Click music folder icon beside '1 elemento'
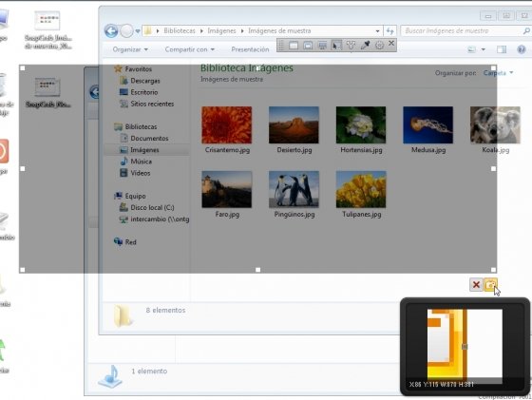This screenshot has height=400, width=532. click(110, 376)
